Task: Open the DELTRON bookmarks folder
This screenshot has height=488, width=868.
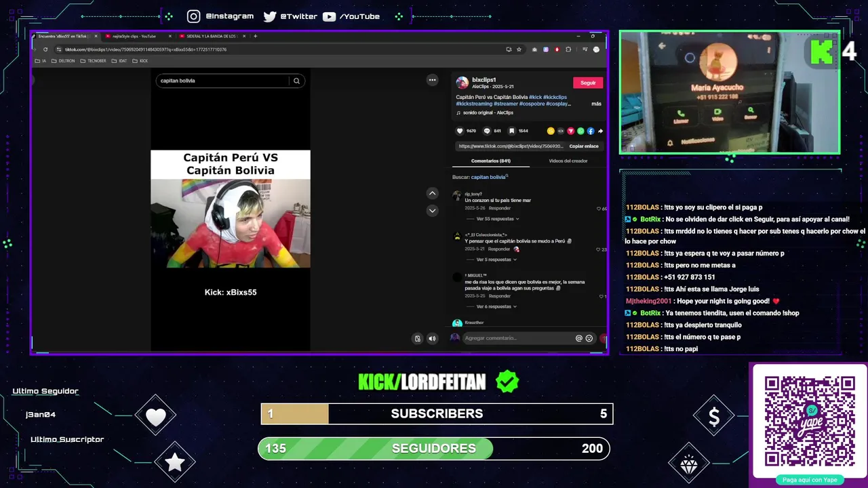Action: (63, 61)
